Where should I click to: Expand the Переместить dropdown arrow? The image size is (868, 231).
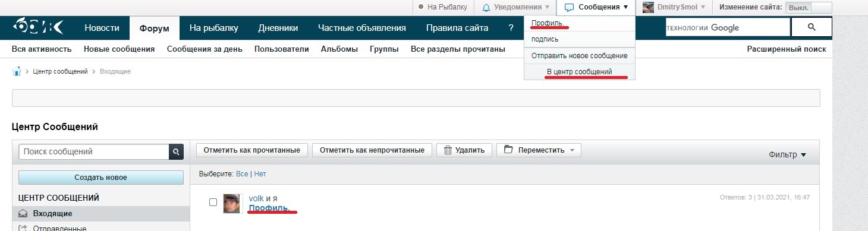click(x=572, y=150)
